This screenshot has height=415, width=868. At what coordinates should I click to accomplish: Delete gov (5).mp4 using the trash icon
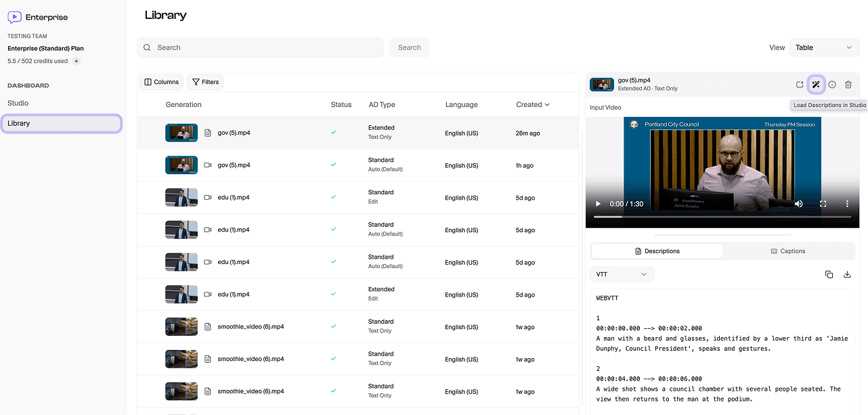pyautogui.click(x=848, y=84)
